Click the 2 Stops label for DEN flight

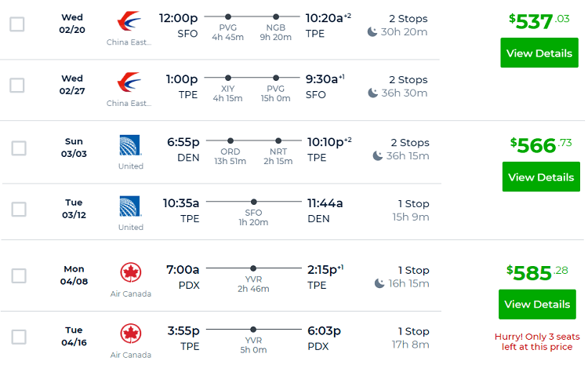tap(410, 143)
